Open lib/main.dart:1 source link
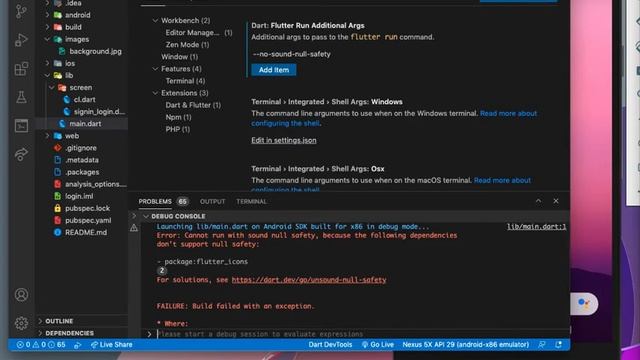This screenshot has height=360, width=640. [x=537, y=227]
